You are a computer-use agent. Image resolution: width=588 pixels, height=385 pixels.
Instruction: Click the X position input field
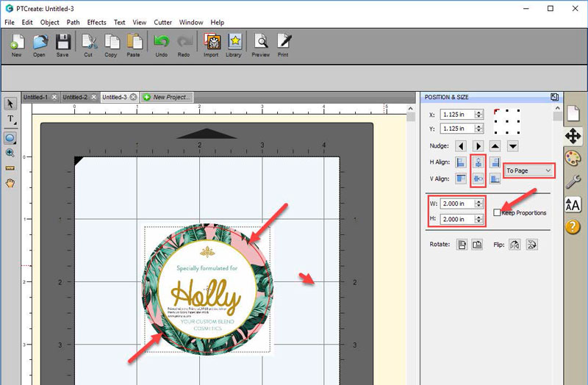pyautogui.click(x=457, y=115)
